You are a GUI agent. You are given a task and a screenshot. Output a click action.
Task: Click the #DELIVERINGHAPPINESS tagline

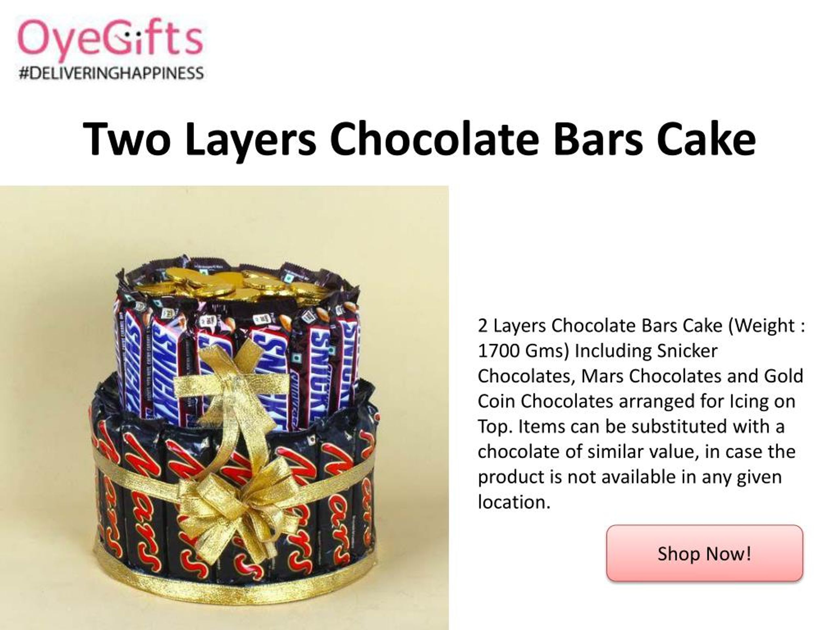pos(111,73)
